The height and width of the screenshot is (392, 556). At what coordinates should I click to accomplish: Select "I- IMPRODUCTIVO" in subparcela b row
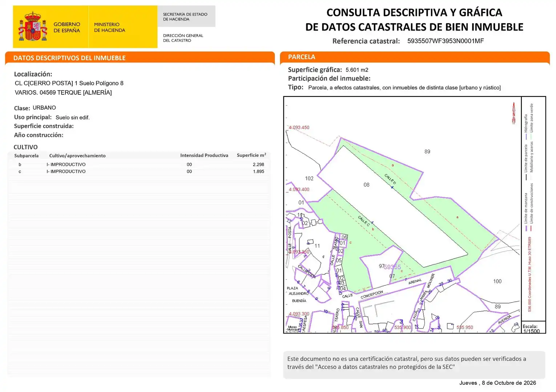pyautogui.click(x=66, y=164)
